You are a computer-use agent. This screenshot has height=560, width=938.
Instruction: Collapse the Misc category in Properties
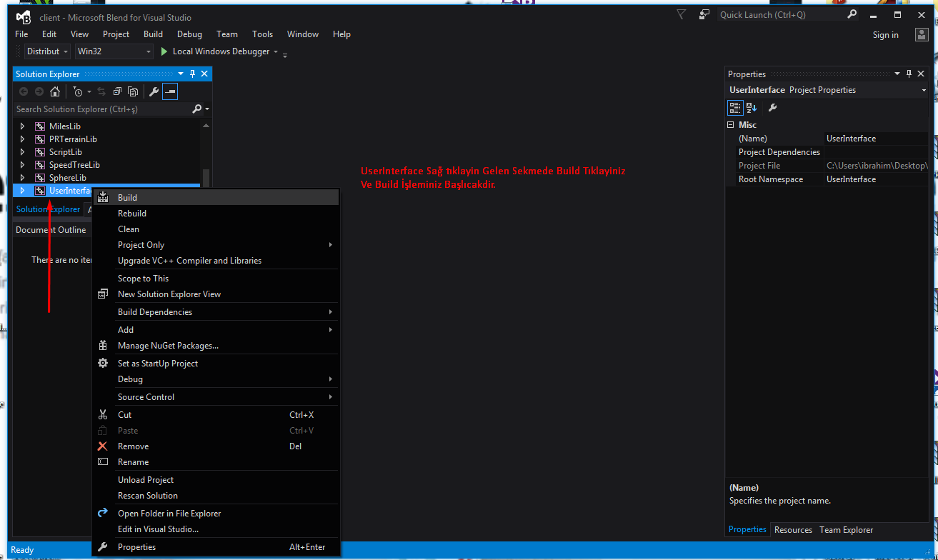tap(731, 125)
